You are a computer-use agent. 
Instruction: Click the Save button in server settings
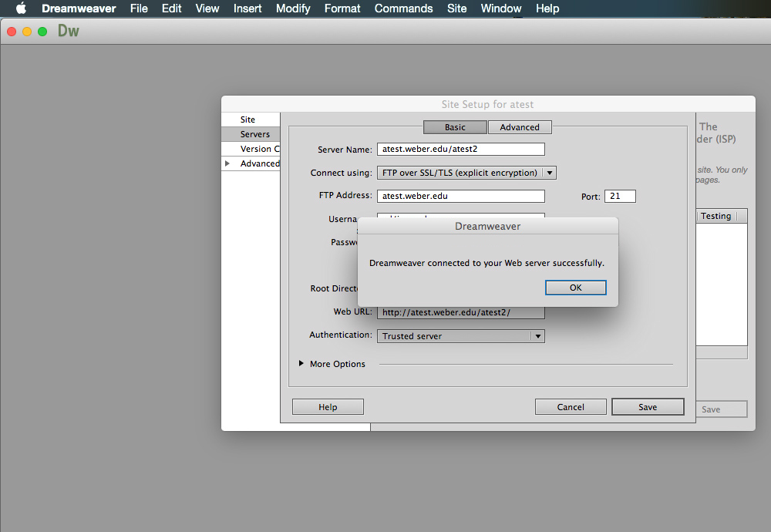647,407
